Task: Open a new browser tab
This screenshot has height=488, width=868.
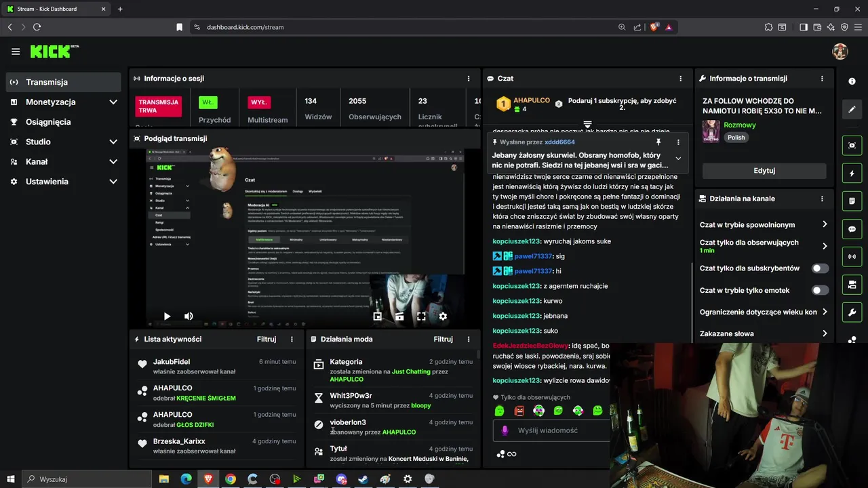Action: click(x=120, y=9)
